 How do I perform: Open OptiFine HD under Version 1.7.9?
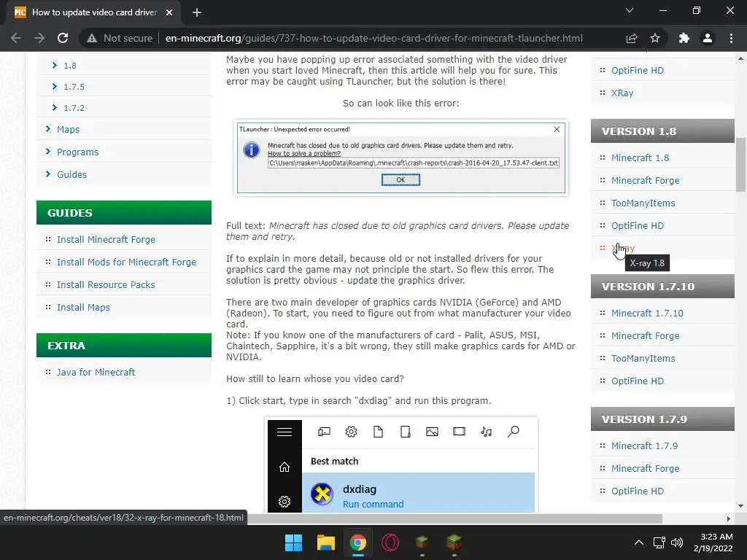click(x=638, y=491)
